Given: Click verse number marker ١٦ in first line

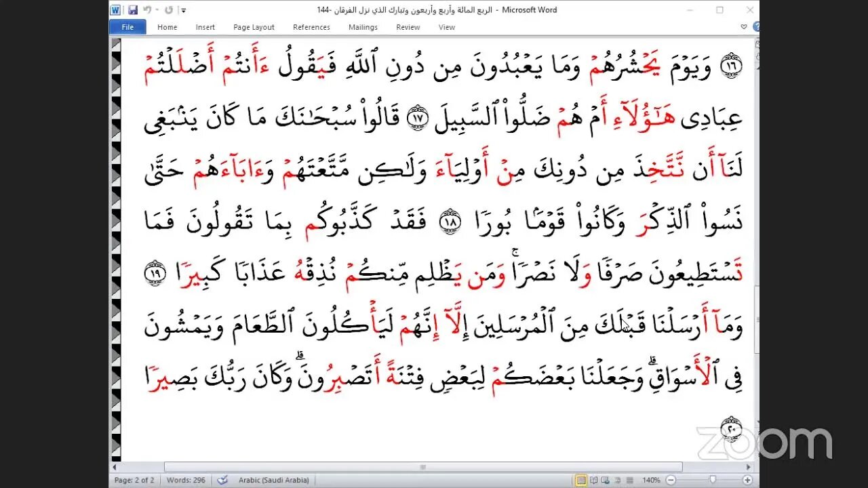Looking at the screenshot, I should [731, 64].
